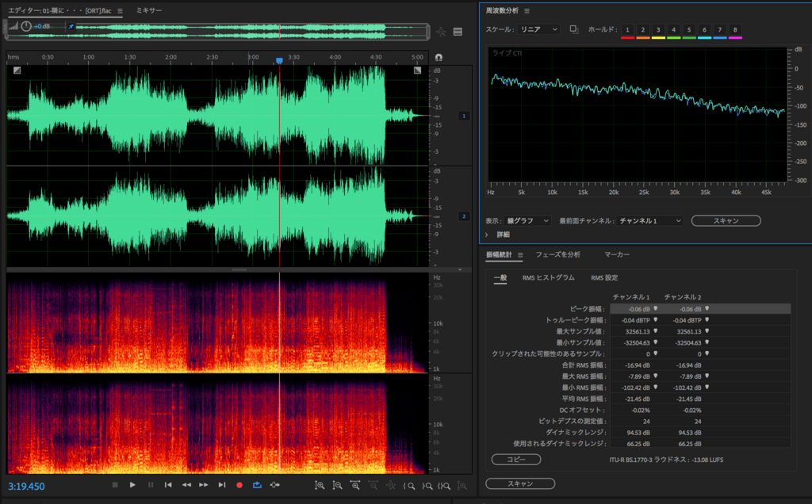The image size is (812, 504).
Task: Enable hold button 4
Action: pos(674,29)
